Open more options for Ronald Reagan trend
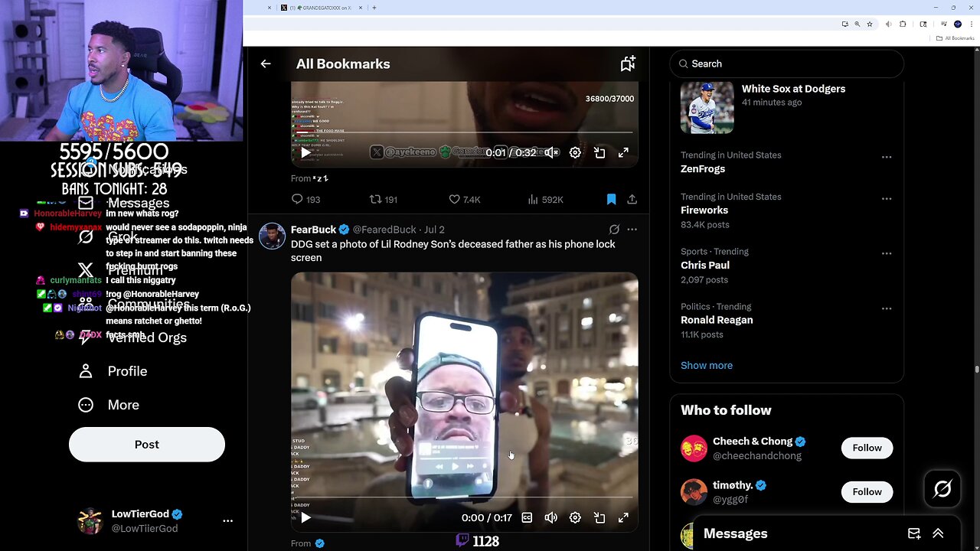 887,308
